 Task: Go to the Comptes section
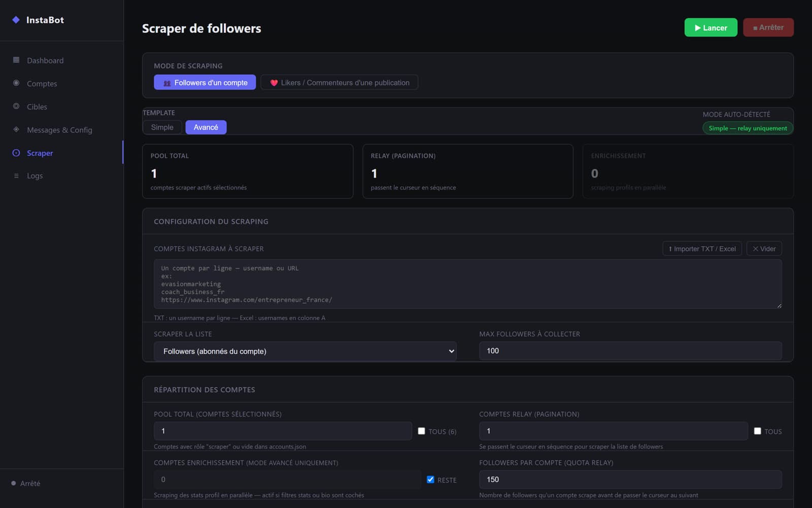[61, 83]
